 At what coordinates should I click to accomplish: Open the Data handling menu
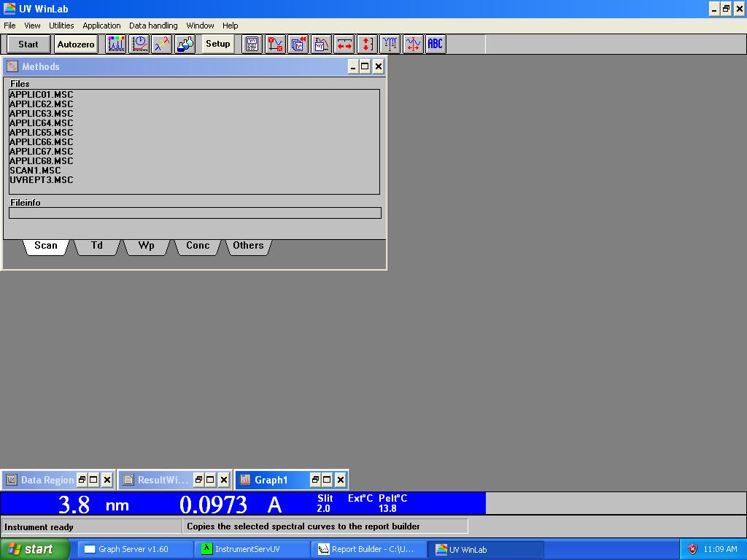click(152, 25)
